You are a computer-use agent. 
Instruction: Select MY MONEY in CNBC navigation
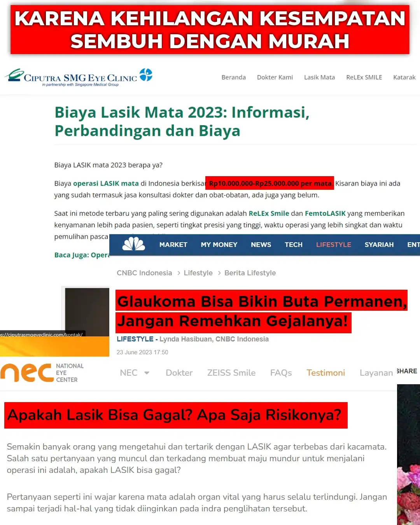(x=219, y=245)
